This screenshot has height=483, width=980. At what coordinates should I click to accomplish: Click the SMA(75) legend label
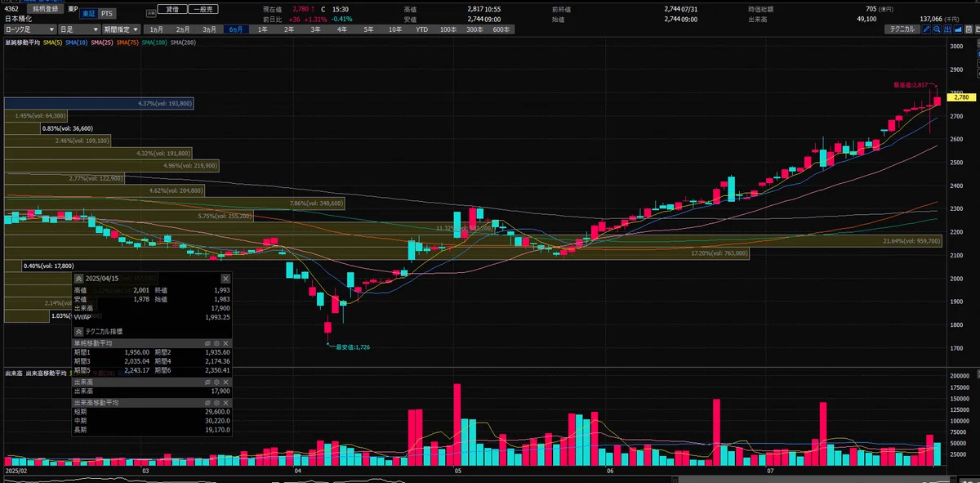click(127, 42)
